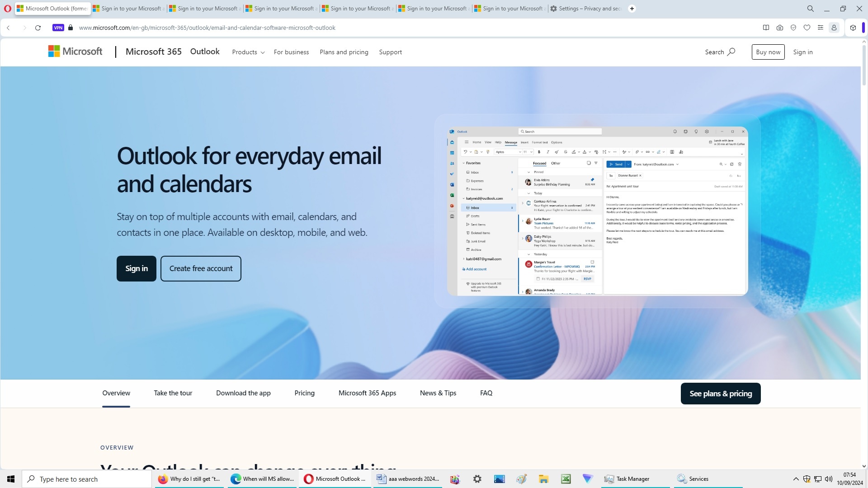Viewport: 868px width, 488px height.
Task: Open Plans and pricing in top nav
Action: (344, 52)
